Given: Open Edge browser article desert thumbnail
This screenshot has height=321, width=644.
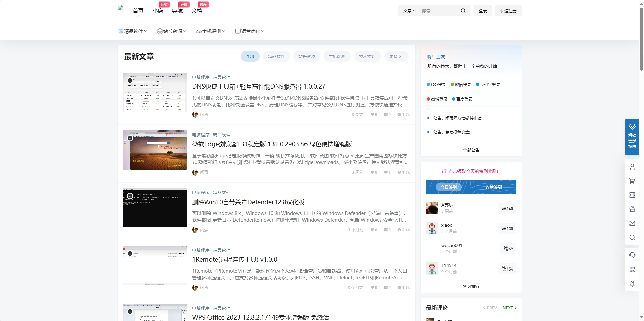Looking at the screenshot, I should tap(155, 150).
